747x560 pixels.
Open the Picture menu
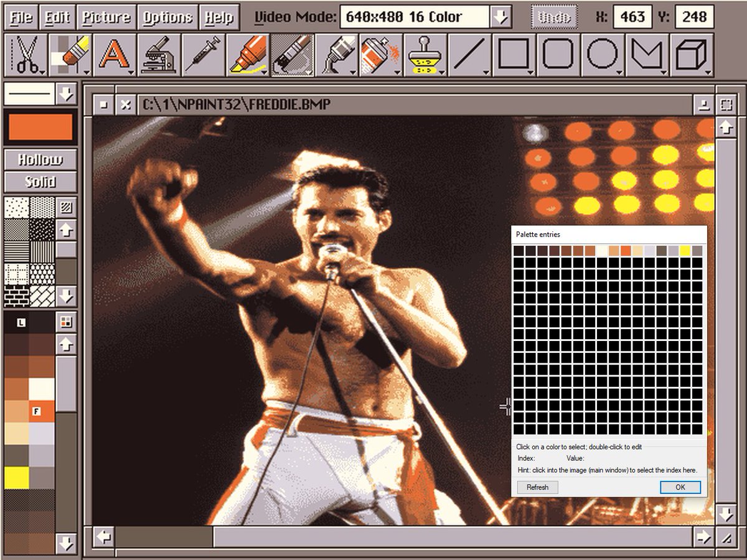pos(105,17)
